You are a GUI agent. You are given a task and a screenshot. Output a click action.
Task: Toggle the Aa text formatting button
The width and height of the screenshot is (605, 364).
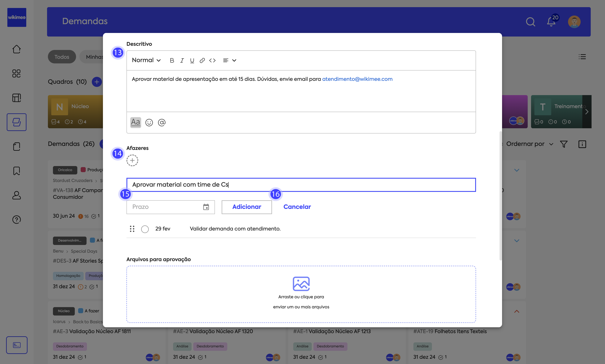[135, 122]
